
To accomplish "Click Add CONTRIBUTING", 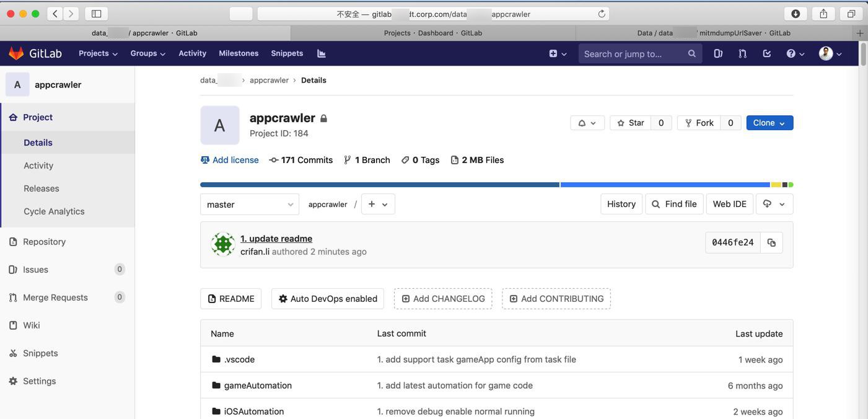I will [x=556, y=299].
